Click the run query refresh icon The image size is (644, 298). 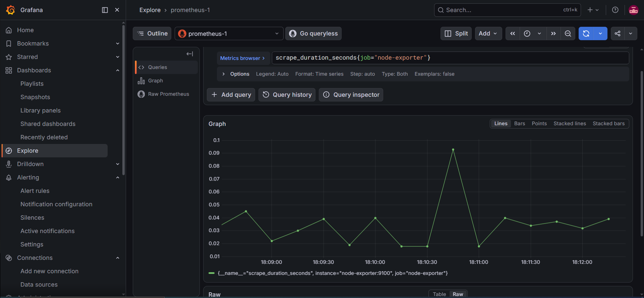point(586,33)
